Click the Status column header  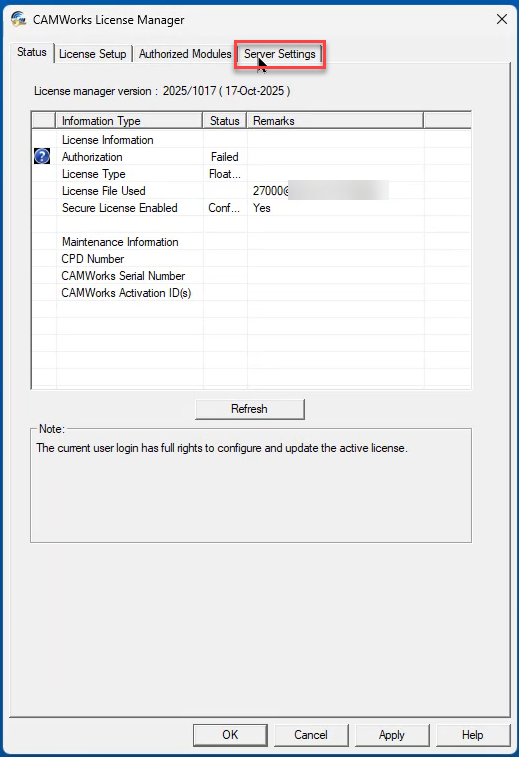(x=224, y=121)
